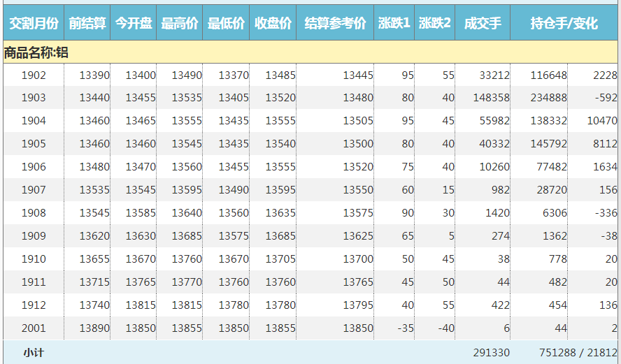Select open interest value 234888
Image resolution: width=621 pixels, height=364 pixels.
(x=548, y=99)
